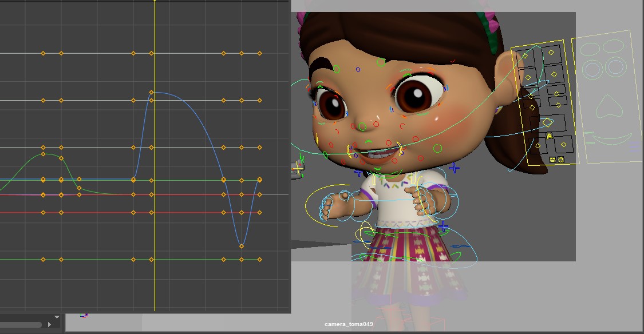Select the left eyebrow oval in face picker
Image resolution: width=644 pixels, height=334 pixels.
[x=590, y=49]
